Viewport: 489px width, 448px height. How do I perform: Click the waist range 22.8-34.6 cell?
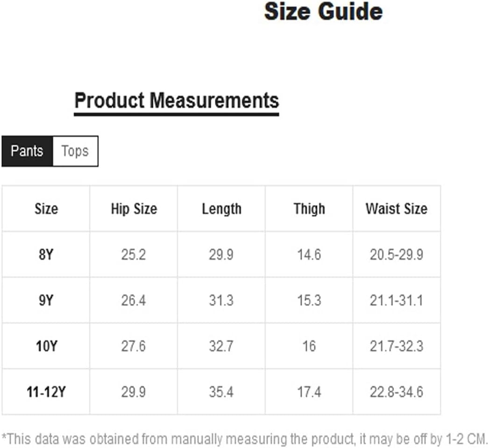click(397, 392)
